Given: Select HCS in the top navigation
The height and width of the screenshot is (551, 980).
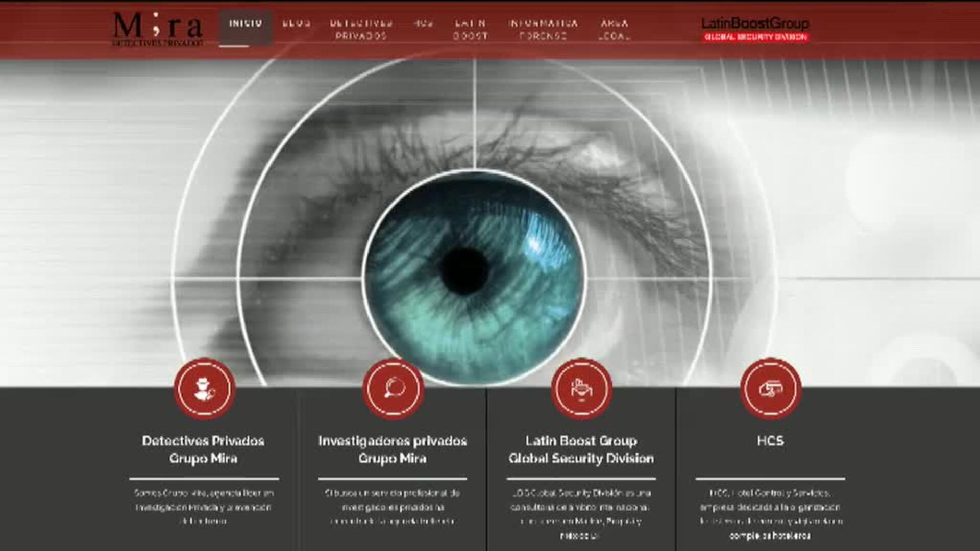Looking at the screenshot, I should coord(424,23).
